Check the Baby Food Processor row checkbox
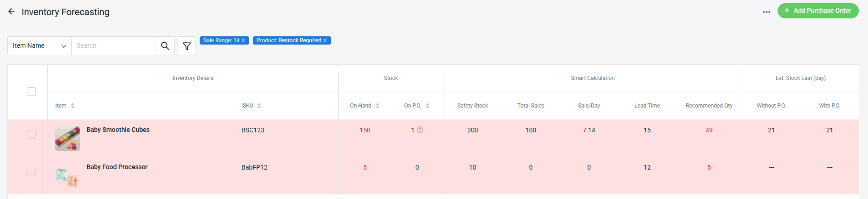868x199 pixels. point(32,172)
